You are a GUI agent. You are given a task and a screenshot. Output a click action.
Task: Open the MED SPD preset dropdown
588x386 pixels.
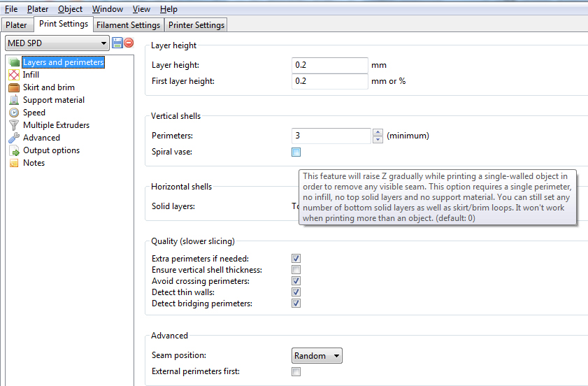point(57,43)
